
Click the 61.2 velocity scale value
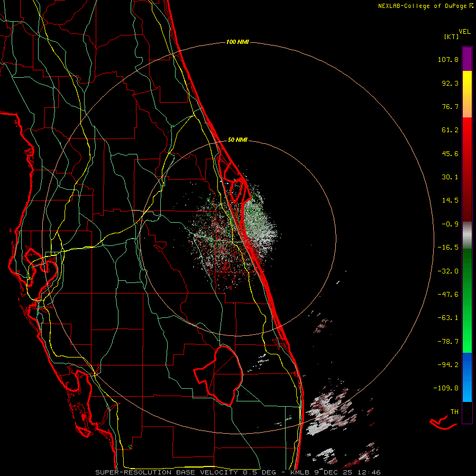pos(450,130)
